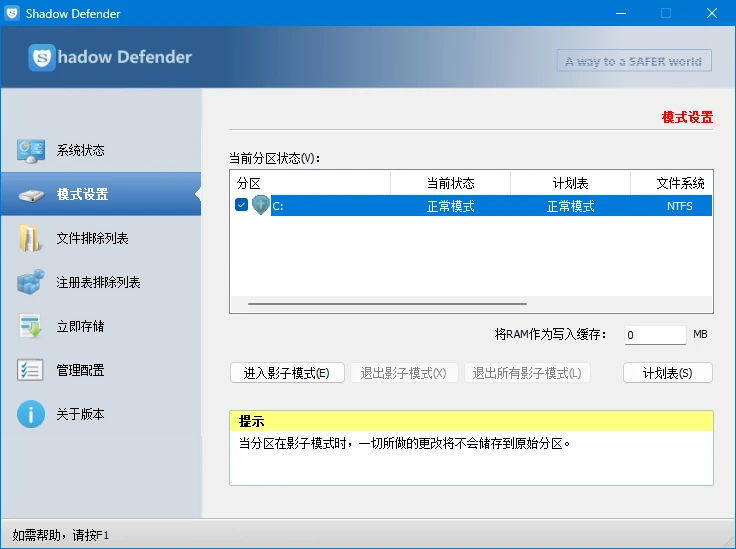
Task: Click the 将RAM作为写入缓存 label
Action: coord(550,334)
